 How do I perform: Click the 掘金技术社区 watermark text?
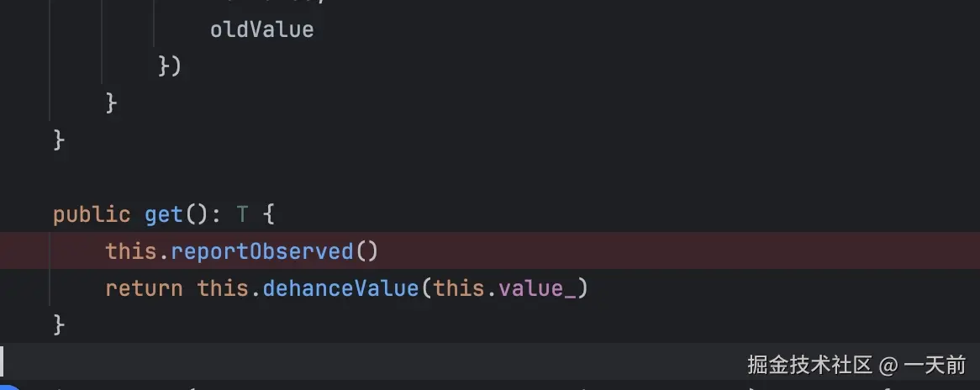click(809, 365)
